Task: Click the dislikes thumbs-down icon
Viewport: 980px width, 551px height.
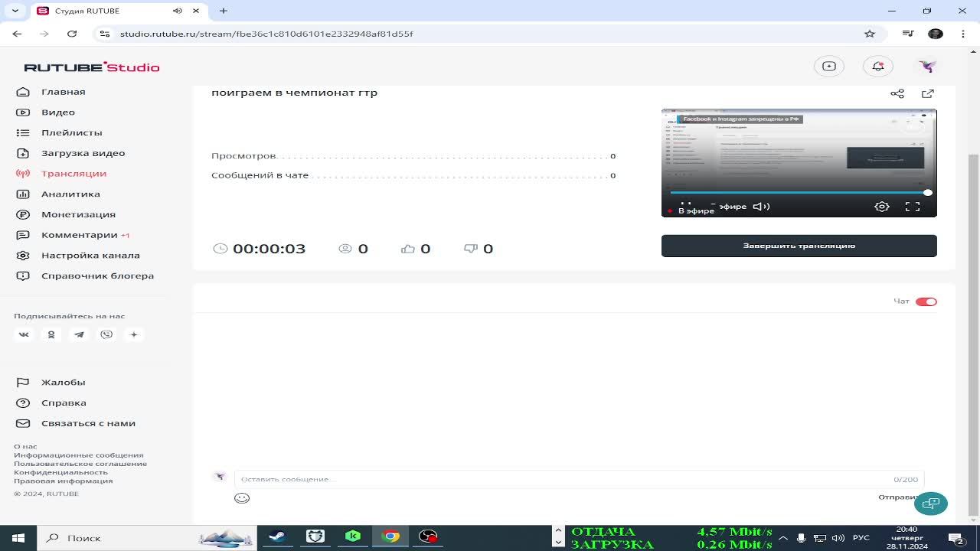Action: [471, 249]
